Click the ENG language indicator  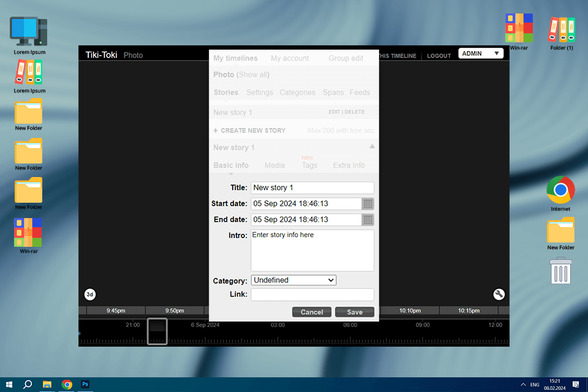tap(535, 385)
